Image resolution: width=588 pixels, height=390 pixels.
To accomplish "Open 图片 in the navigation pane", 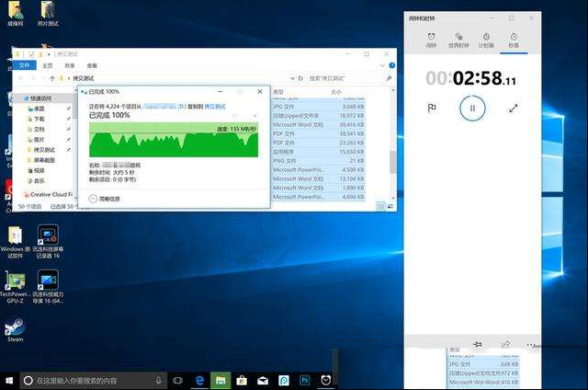I will (39, 140).
